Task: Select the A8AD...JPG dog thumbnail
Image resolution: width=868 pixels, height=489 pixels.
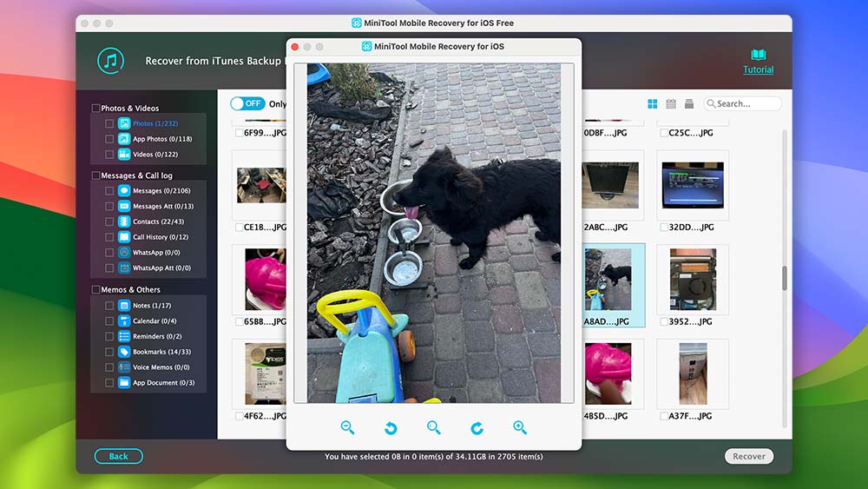Action: [608, 279]
